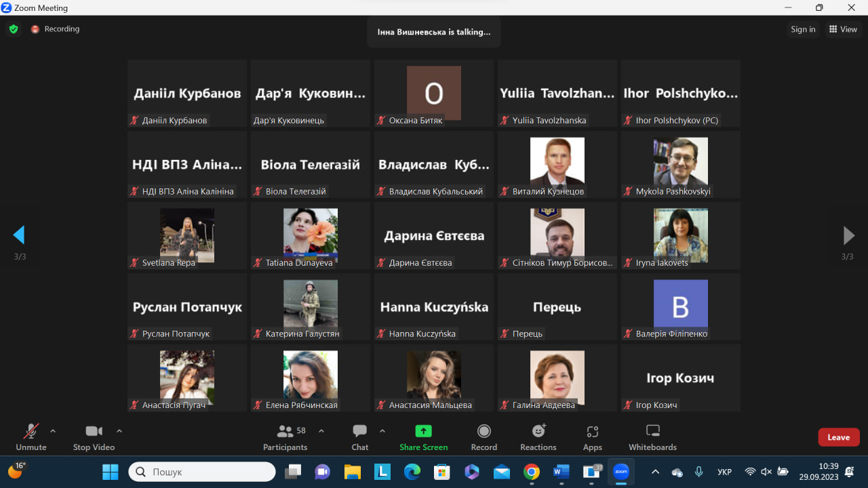This screenshot has height=488, width=868.
Task: Expand the arrow next to Participants
Action: click(x=321, y=431)
